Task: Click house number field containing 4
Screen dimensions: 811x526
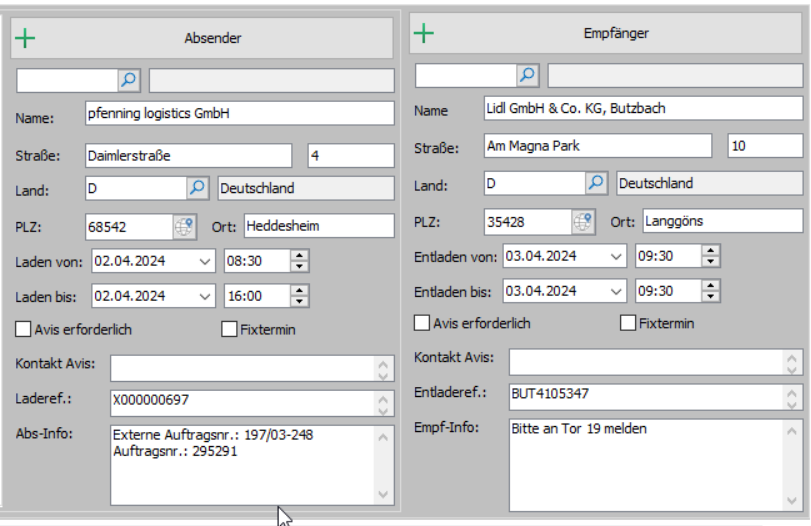Action: 351,156
